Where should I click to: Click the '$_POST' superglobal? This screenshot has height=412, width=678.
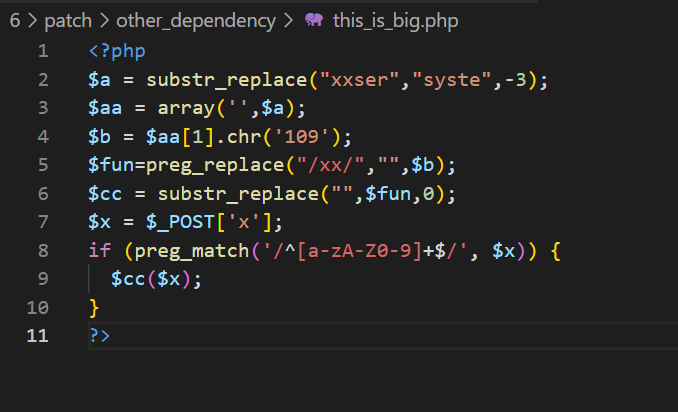tap(180, 222)
